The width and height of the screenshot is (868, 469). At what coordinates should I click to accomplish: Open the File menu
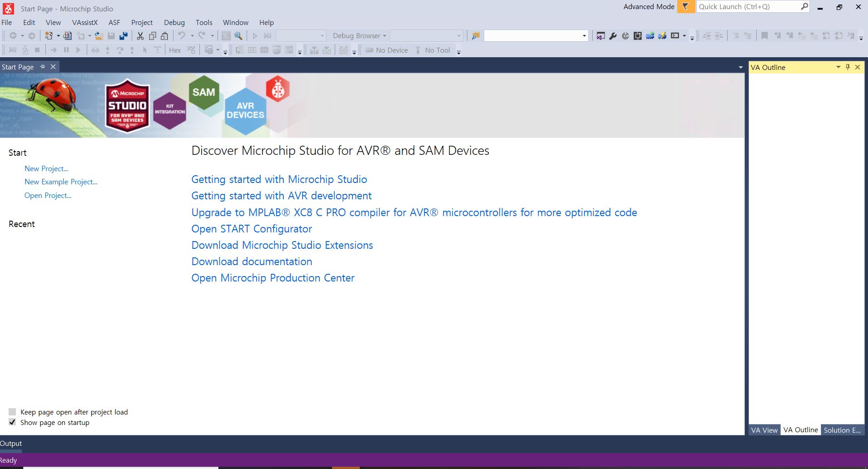tap(7, 22)
